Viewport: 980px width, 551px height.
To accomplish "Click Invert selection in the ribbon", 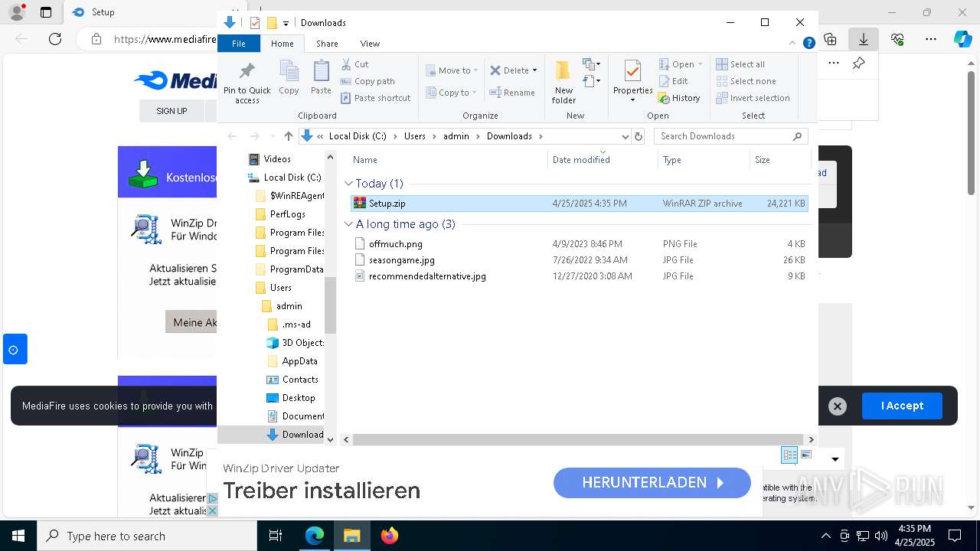I will (x=753, y=98).
